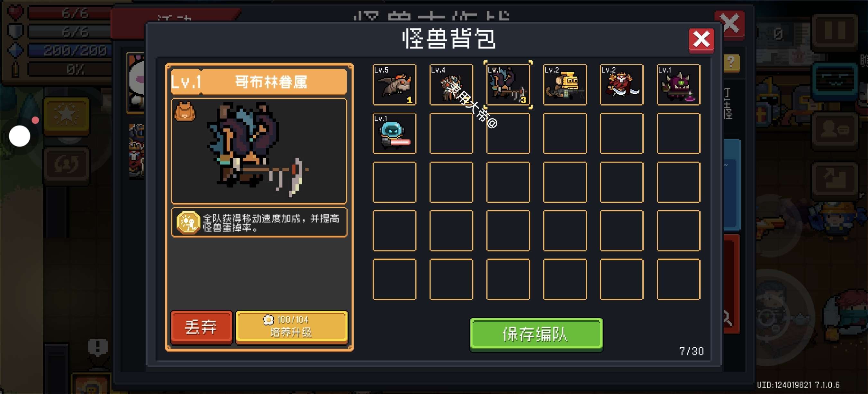The image size is (868, 394).
Task: Click the green 保存编队 button
Action: click(536, 335)
